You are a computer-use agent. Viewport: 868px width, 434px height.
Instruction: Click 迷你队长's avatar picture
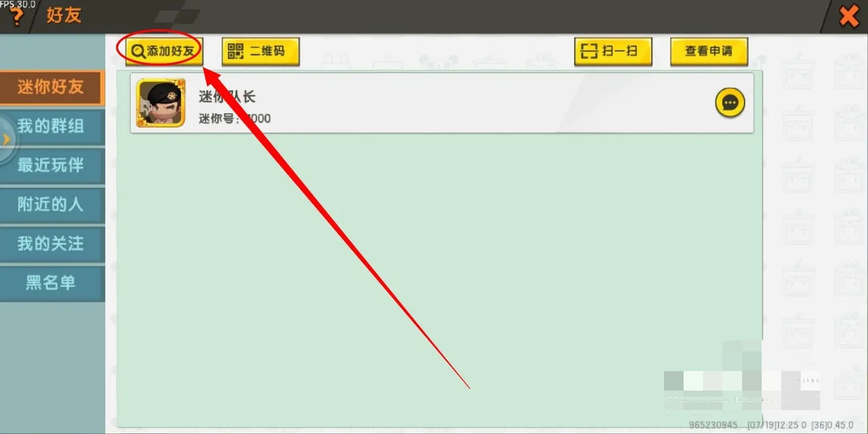[161, 103]
